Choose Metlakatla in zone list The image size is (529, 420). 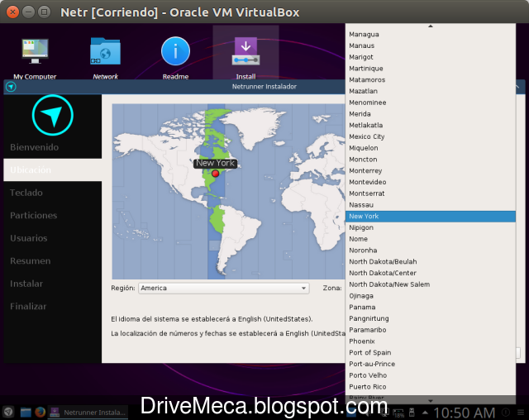431,125
